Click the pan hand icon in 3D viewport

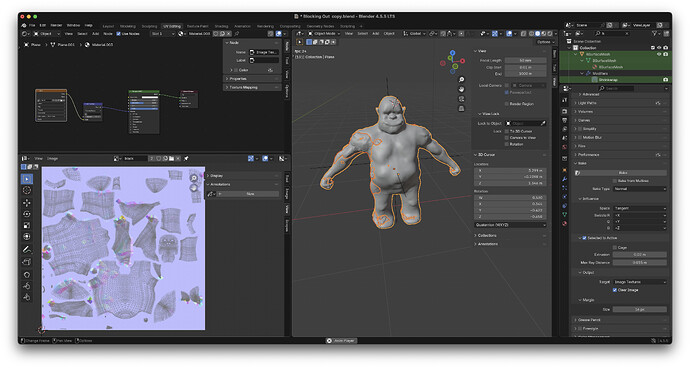click(461, 89)
